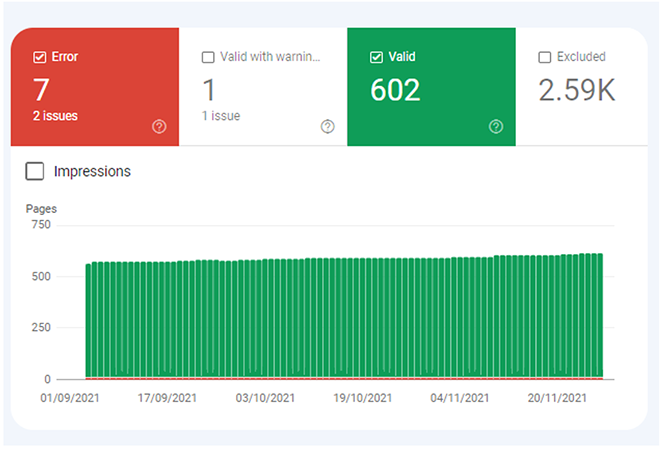Enable the Valid with warning checkbox

coord(208,57)
